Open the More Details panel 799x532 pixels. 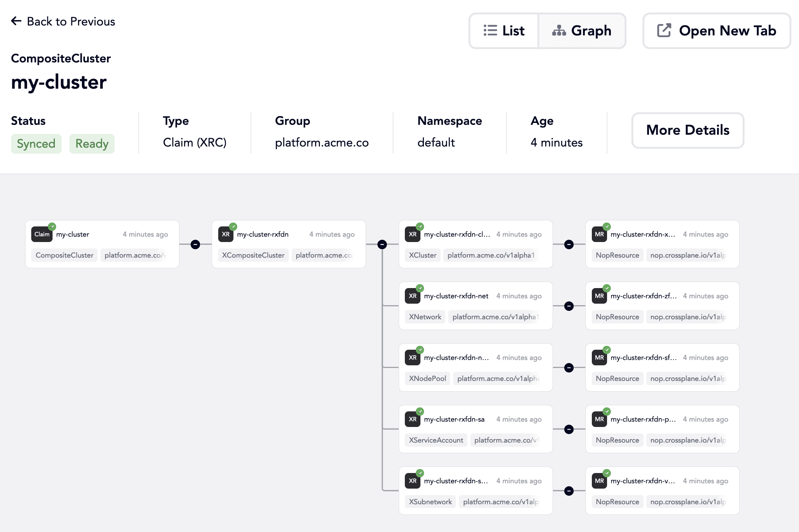687,130
